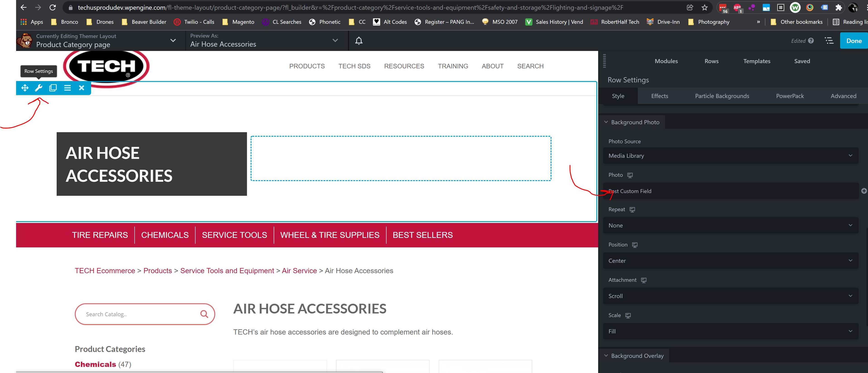This screenshot has width=868, height=373.
Task: Open the Chrome Extensions puzzle menu
Action: 839,7
